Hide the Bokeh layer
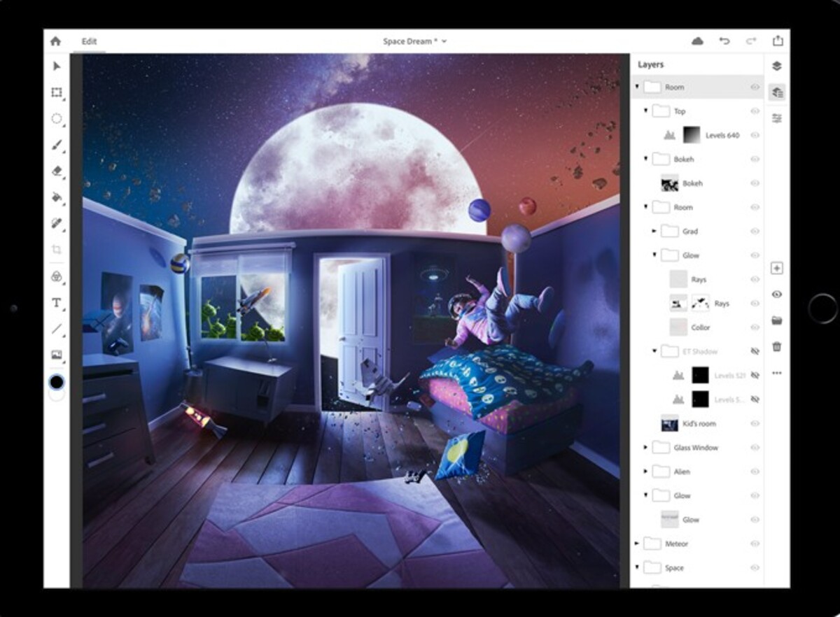Screen dimensions: 840x617 (755, 183)
